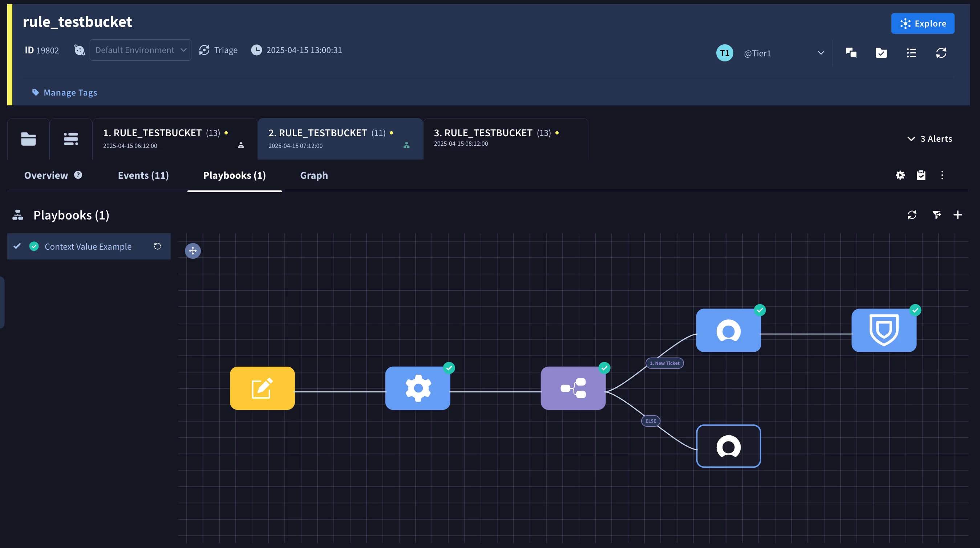The width and height of the screenshot is (980, 548).
Task: Click playbook icon on first alert tab
Action: (241, 145)
